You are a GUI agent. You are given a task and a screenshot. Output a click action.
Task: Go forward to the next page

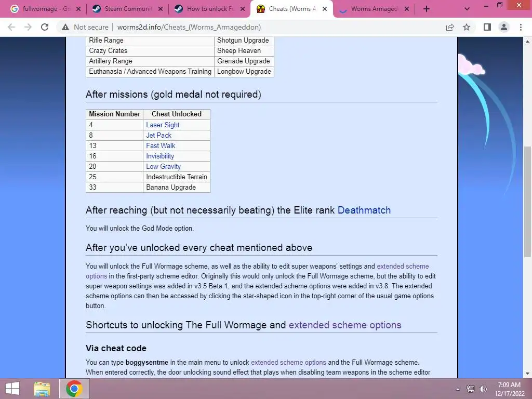[28, 27]
